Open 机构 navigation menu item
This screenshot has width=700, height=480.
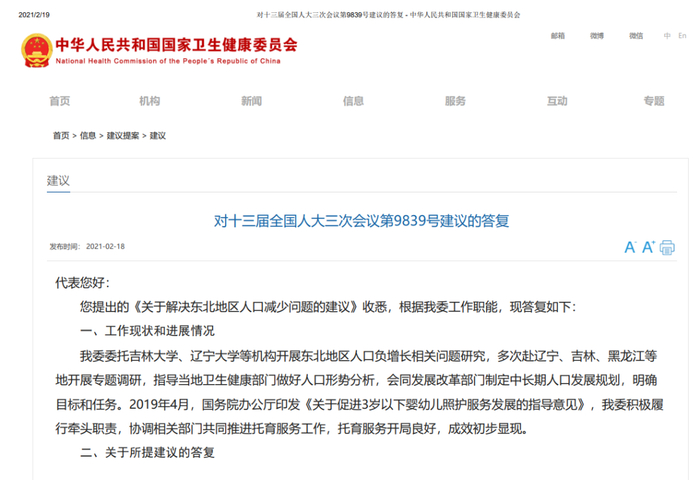pos(150,101)
